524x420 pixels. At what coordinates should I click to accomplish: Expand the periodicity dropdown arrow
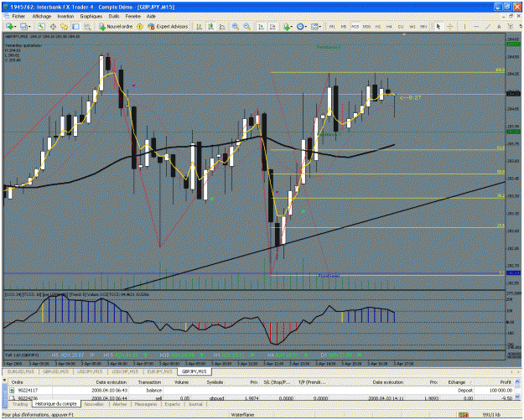tap(306, 26)
